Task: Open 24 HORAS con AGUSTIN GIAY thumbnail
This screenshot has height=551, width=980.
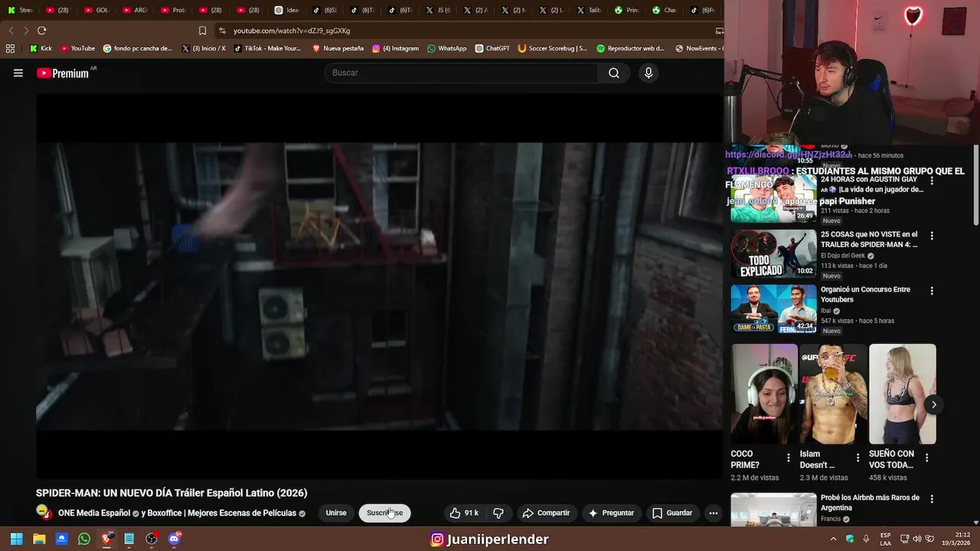Action: coord(773,199)
